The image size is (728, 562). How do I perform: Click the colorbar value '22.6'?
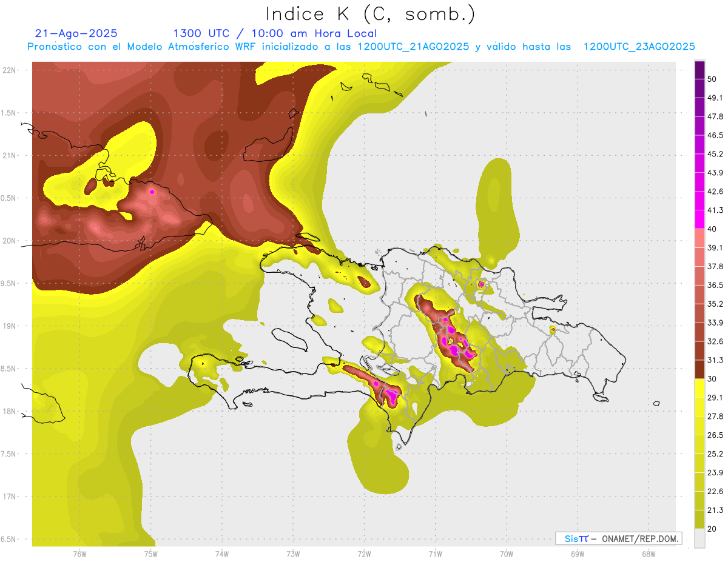click(715, 492)
